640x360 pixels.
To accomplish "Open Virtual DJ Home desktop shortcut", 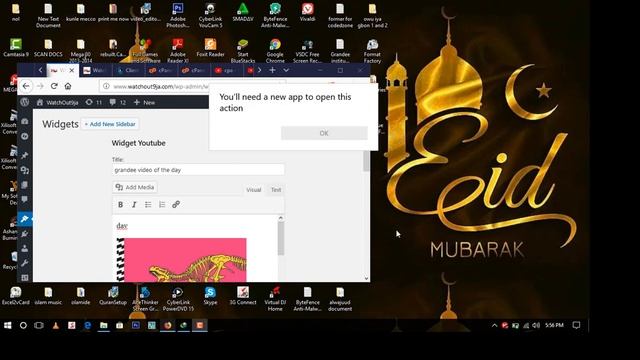I will (x=275, y=299).
